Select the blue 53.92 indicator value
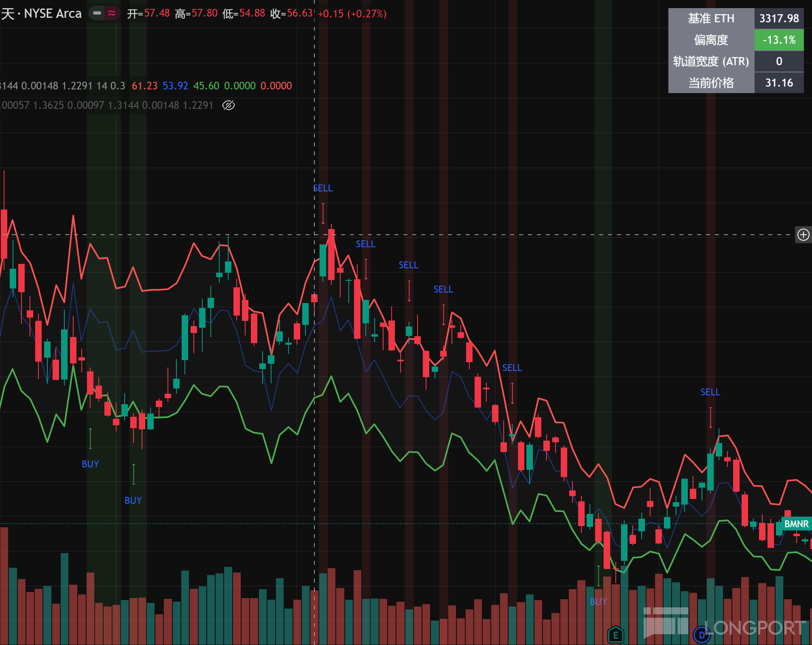 click(x=175, y=86)
